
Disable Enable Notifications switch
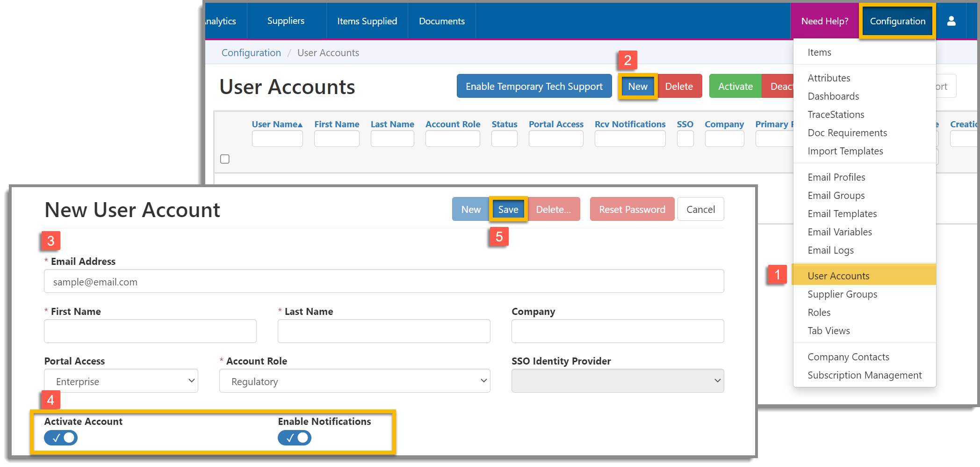click(x=294, y=438)
